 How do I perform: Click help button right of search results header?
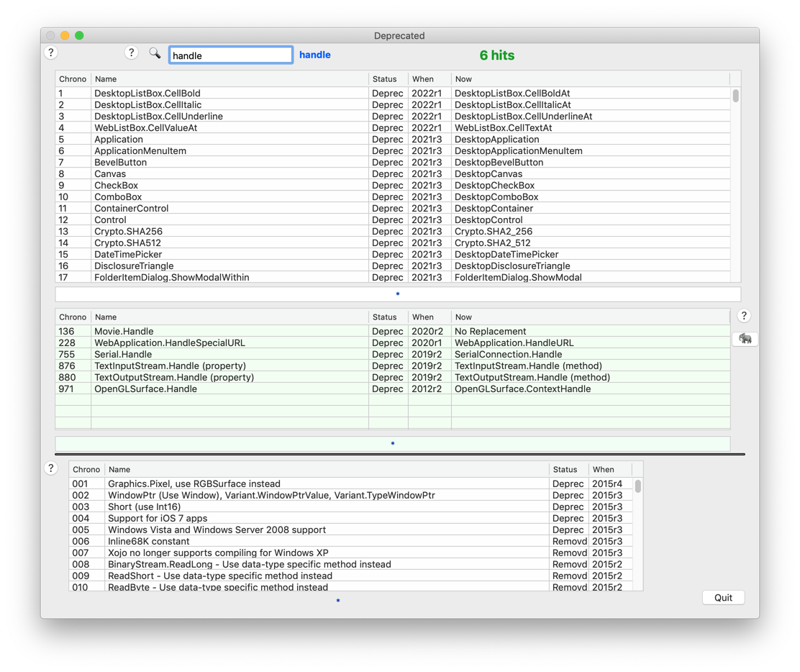click(744, 316)
